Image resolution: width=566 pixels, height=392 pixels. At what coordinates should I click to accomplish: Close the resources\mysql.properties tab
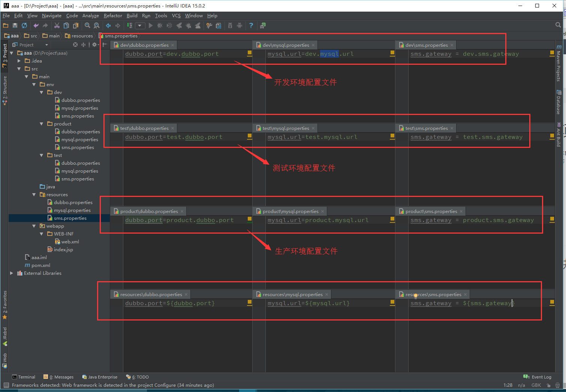pos(326,295)
